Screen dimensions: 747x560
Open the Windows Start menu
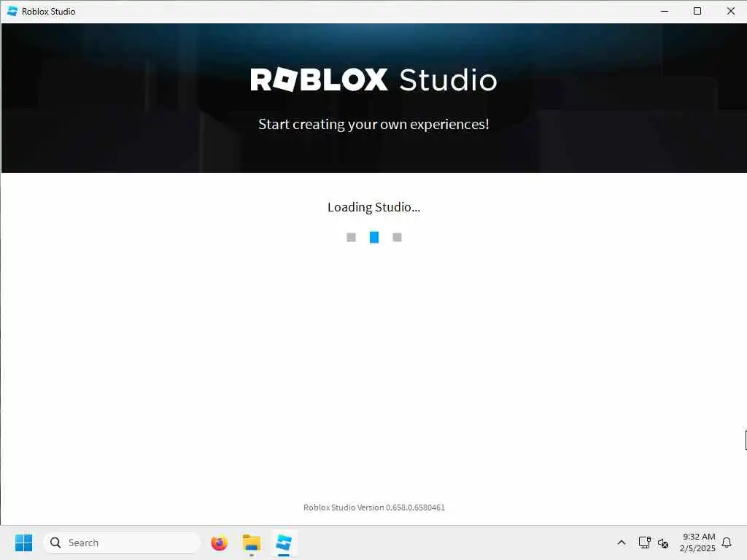[x=23, y=542]
